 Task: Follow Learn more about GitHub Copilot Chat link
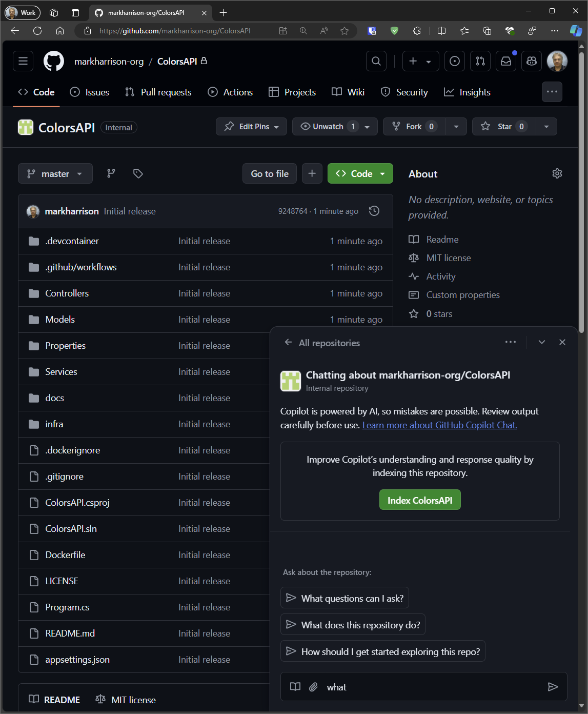[439, 425]
